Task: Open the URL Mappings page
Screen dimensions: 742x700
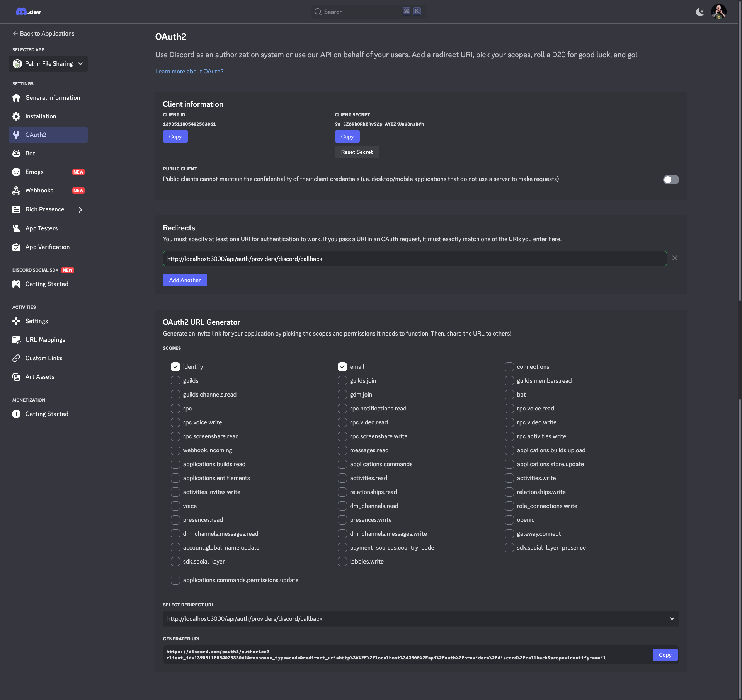Action: pos(48,340)
